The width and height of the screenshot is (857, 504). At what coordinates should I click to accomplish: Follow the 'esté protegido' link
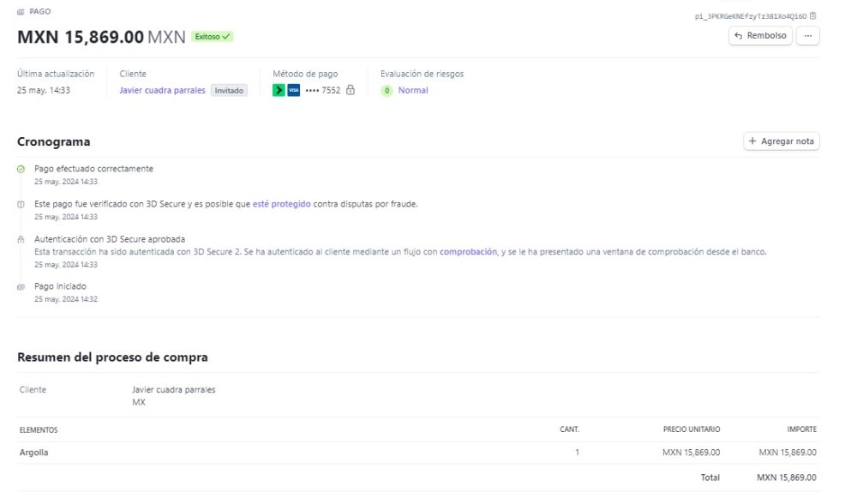pos(281,204)
